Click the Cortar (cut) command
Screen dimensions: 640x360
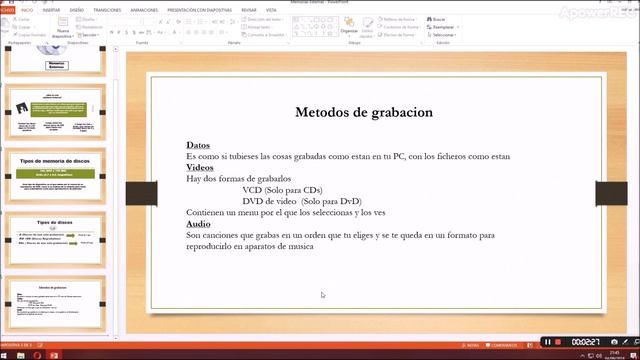pos(22,19)
